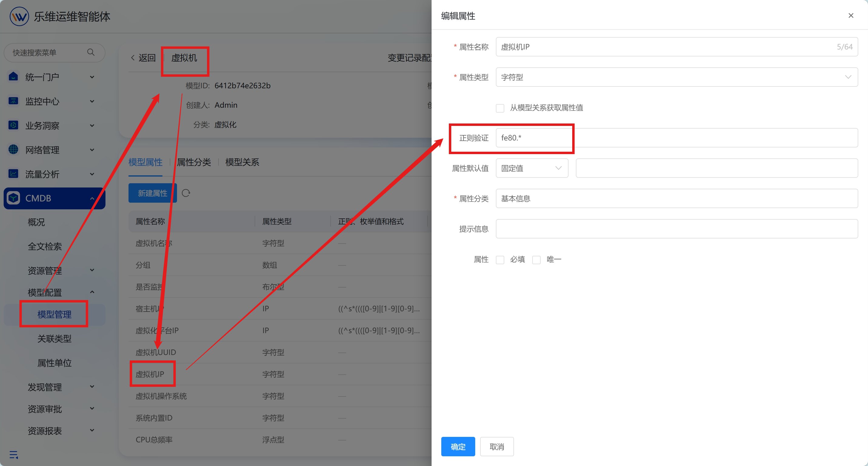Select the 虚拟化平台IP row
Screen dimensions: 868x466
click(280, 330)
